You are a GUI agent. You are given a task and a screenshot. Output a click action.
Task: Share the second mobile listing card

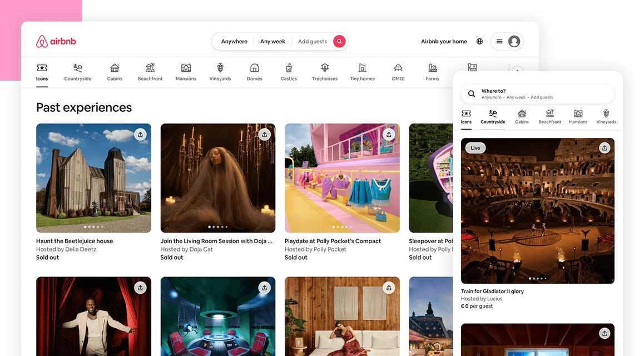tap(605, 333)
